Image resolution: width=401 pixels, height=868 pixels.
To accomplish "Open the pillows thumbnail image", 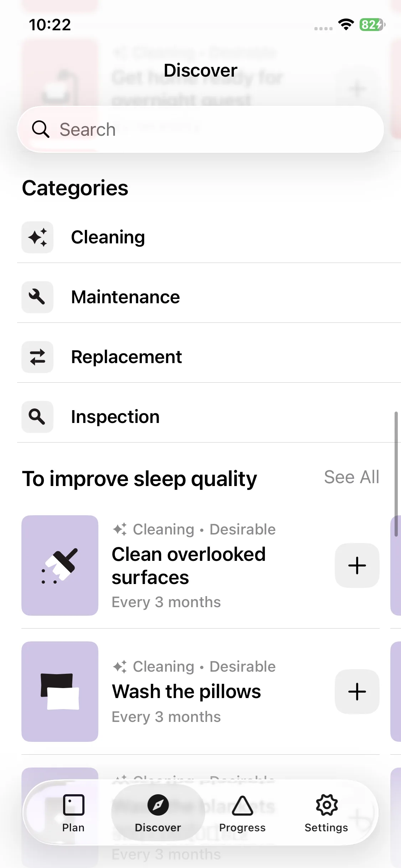I will click(x=60, y=692).
